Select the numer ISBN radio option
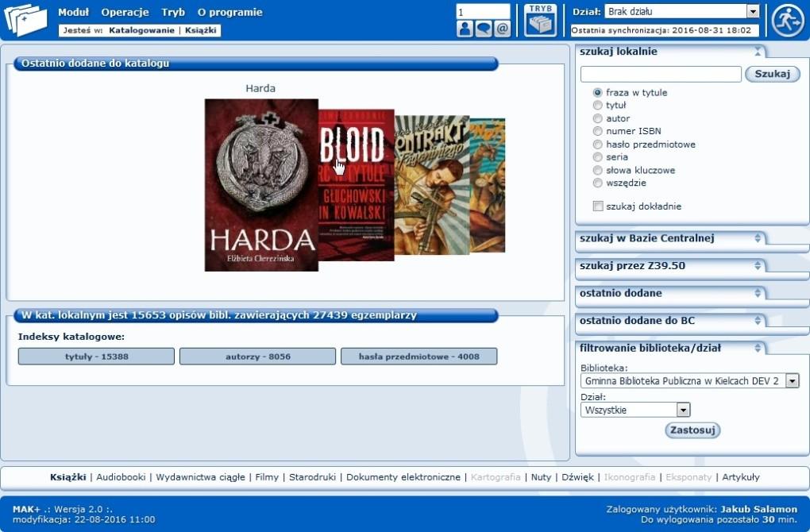The width and height of the screenshot is (810, 532). [598, 131]
